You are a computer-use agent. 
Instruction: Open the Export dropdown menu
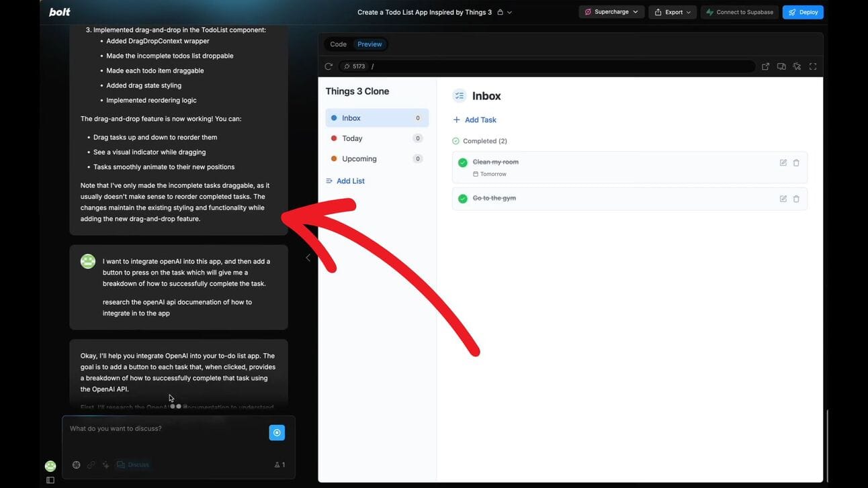pos(672,12)
